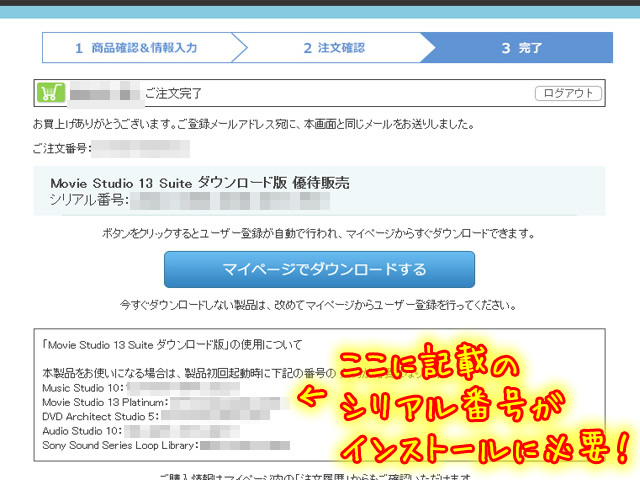This screenshot has height=497, width=640.
Task: Click the 「Movie Studio 13 Suite ダウンロード版」の使用について heading
Action: coord(171,345)
